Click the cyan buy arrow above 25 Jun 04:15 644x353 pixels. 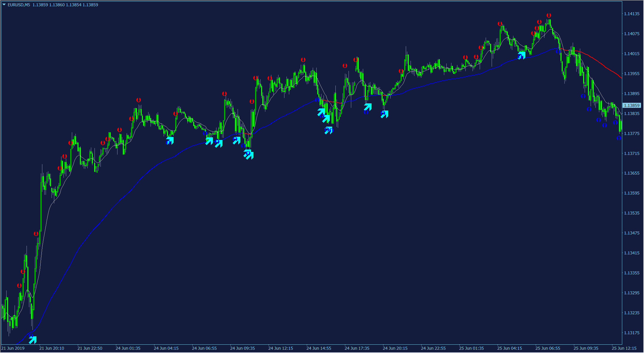(521, 56)
